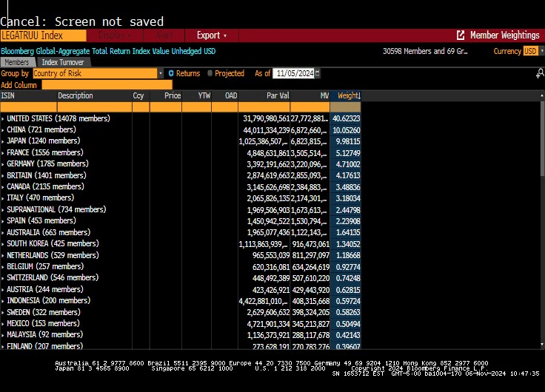This screenshot has height=392, width=545.
Task: Click the scrollbar up arrow
Action: click(542, 95)
